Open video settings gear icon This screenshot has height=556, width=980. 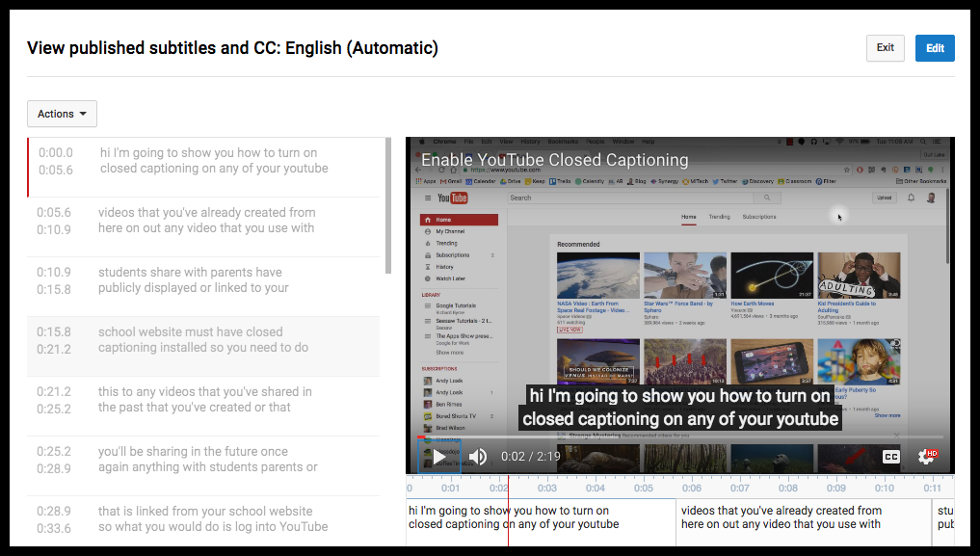coord(926,457)
